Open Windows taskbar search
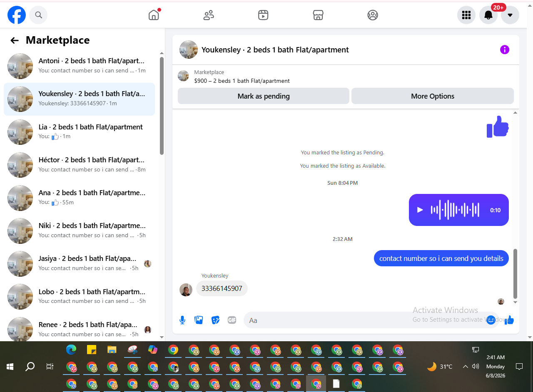Viewport: 533px width, 392px height. point(30,367)
